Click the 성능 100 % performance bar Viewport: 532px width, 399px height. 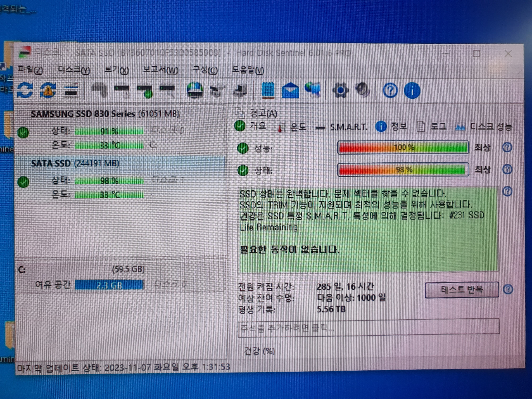click(x=403, y=147)
